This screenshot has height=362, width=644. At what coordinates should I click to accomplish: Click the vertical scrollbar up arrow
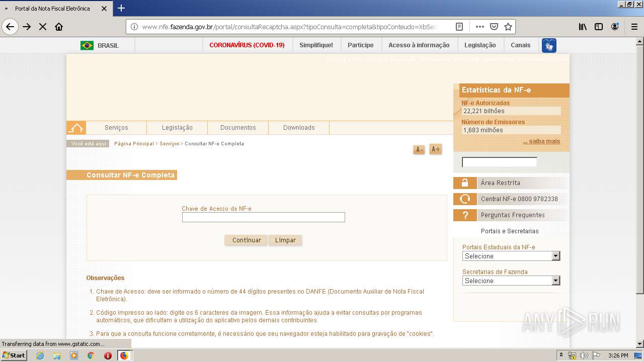pyautogui.click(x=640, y=41)
